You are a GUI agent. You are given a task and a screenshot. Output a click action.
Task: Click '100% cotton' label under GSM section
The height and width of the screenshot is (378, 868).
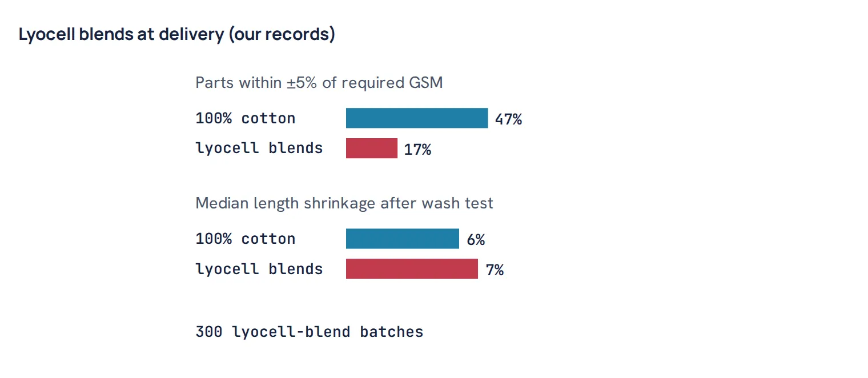[x=246, y=119]
